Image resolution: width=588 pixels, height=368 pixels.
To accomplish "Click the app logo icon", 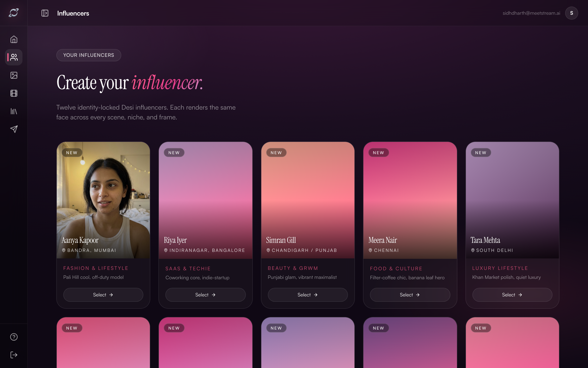I will [x=14, y=13].
